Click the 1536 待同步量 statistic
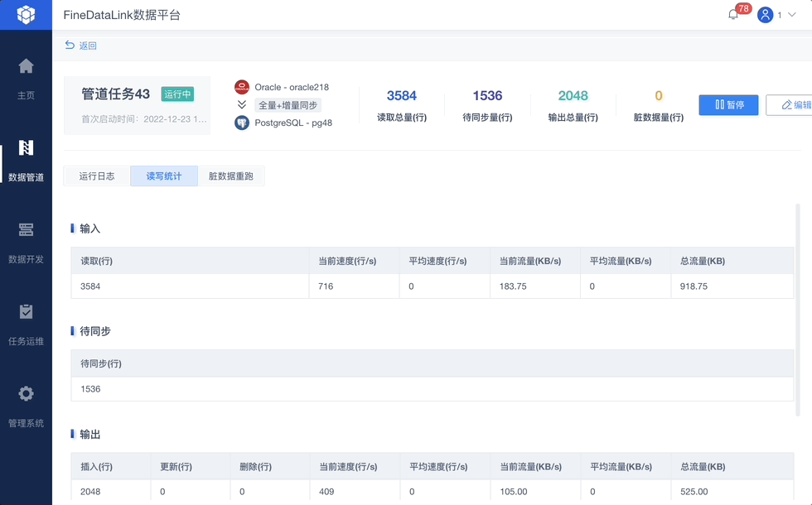The image size is (812, 505). [x=487, y=106]
